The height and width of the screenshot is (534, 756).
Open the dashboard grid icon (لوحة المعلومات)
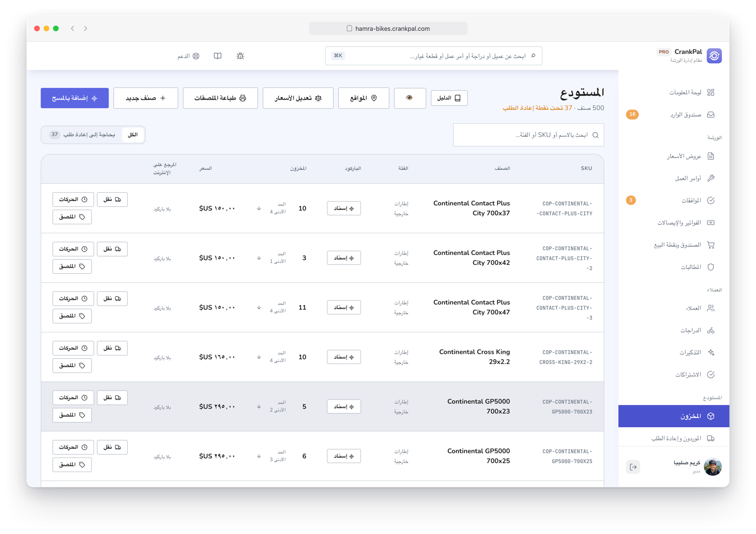(711, 93)
